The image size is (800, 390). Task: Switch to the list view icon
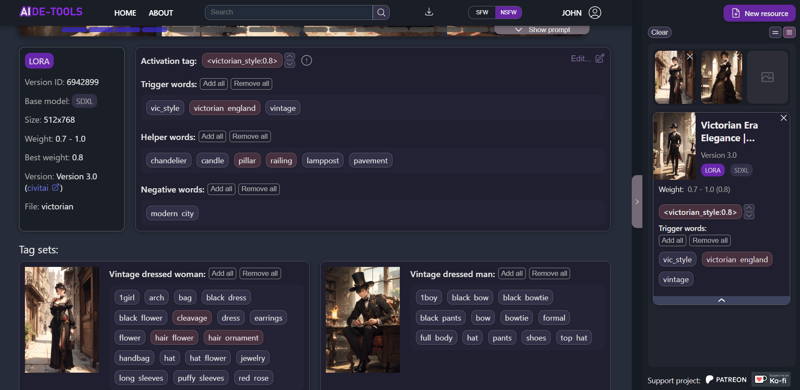click(x=775, y=33)
